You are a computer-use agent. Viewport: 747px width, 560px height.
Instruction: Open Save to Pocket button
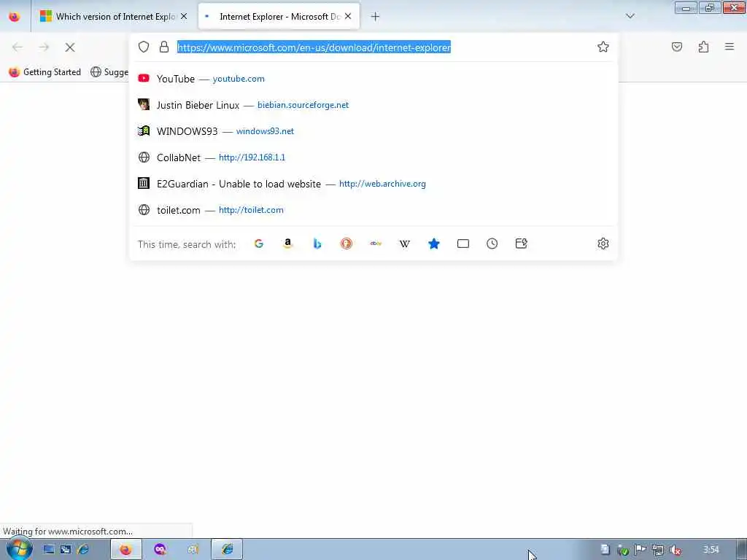(x=677, y=47)
